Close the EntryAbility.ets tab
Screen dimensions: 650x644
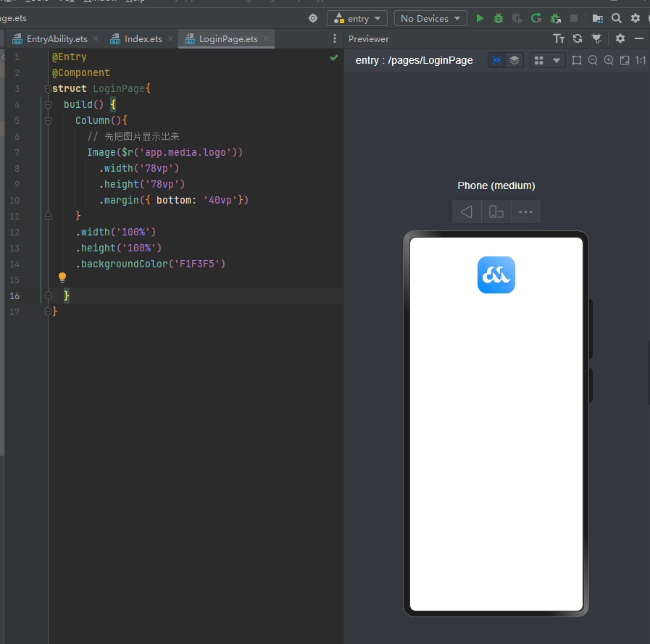(96, 38)
